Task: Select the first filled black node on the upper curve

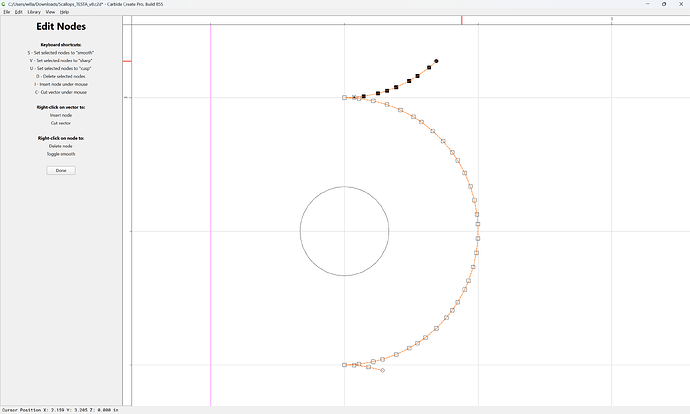Action: point(363,96)
